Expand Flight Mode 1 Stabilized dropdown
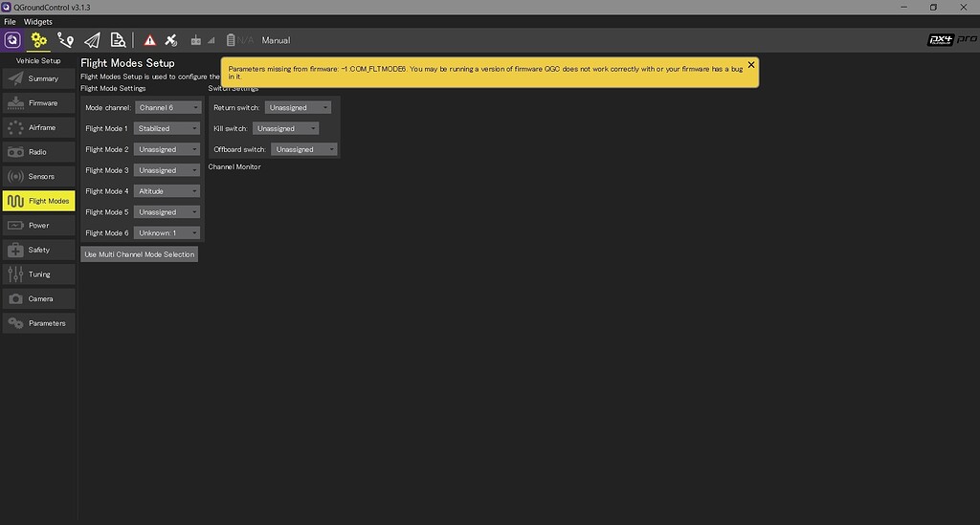 tap(167, 128)
